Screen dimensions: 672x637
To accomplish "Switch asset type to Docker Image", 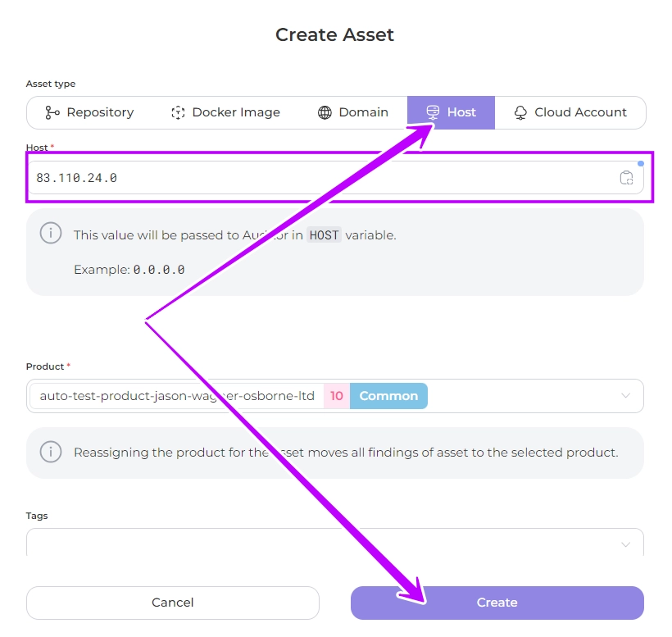I will pyautogui.click(x=225, y=112).
